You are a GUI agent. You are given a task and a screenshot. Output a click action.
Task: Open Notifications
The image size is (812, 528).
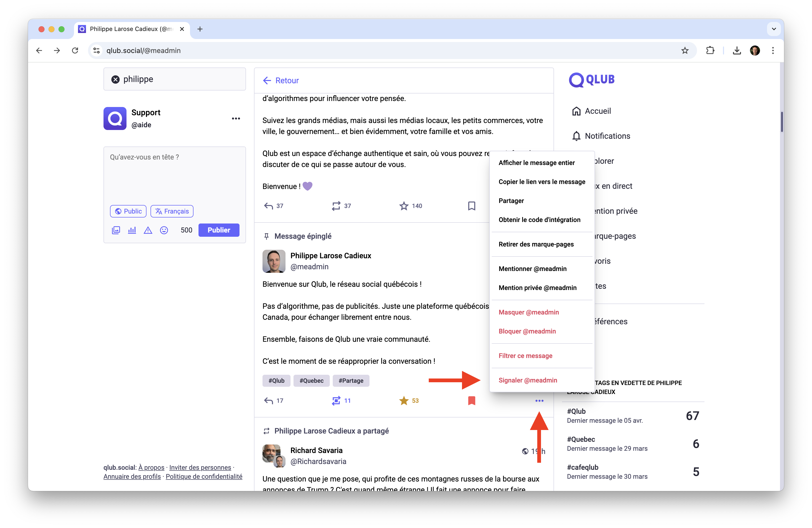(x=601, y=136)
